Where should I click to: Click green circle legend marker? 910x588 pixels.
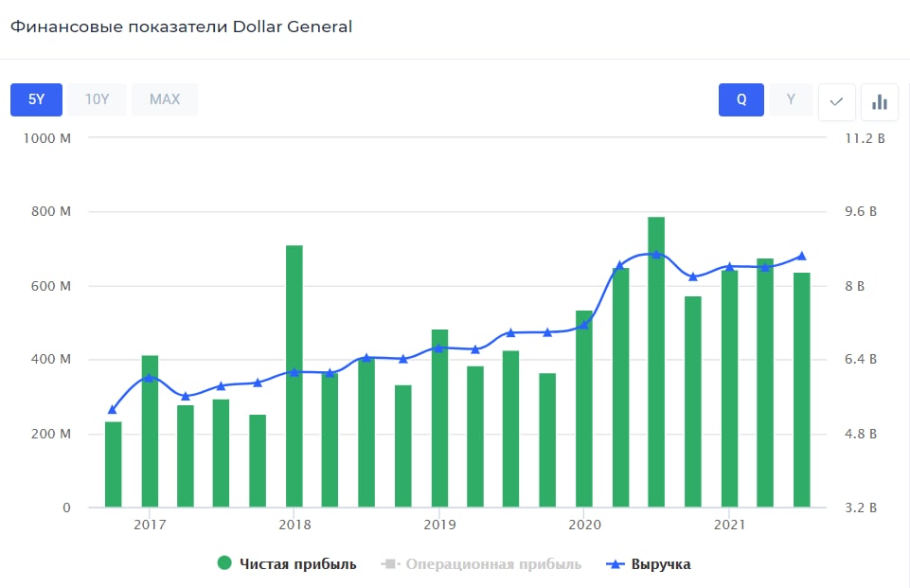tap(224, 562)
